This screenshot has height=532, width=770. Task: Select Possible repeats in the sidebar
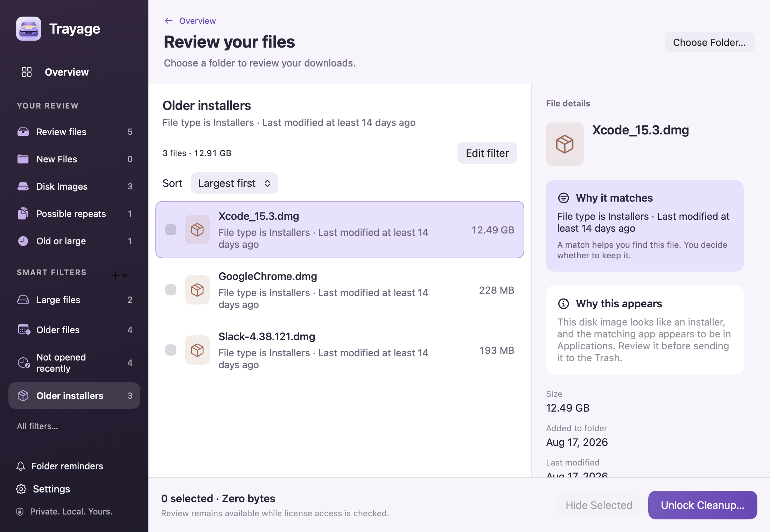(74, 213)
